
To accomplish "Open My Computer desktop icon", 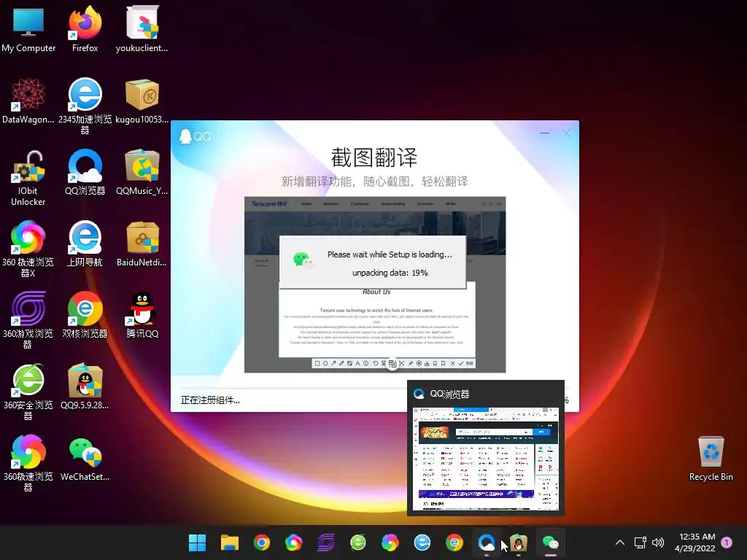I will click(x=28, y=28).
